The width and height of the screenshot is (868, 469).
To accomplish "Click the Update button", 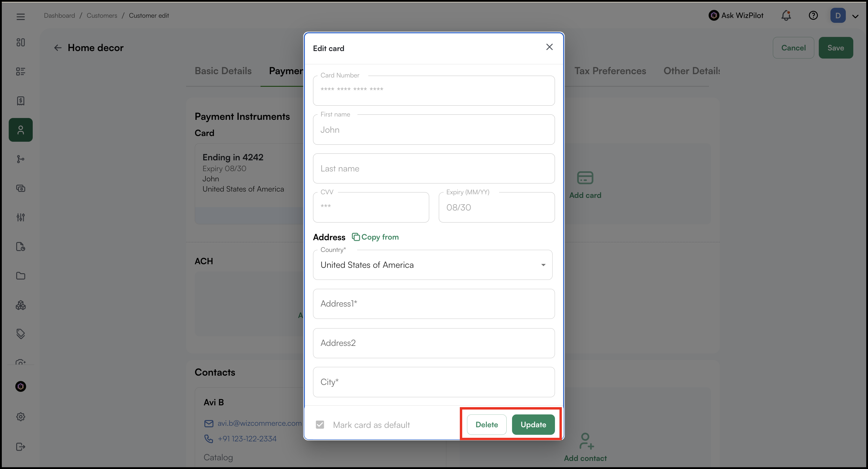I will (533, 425).
